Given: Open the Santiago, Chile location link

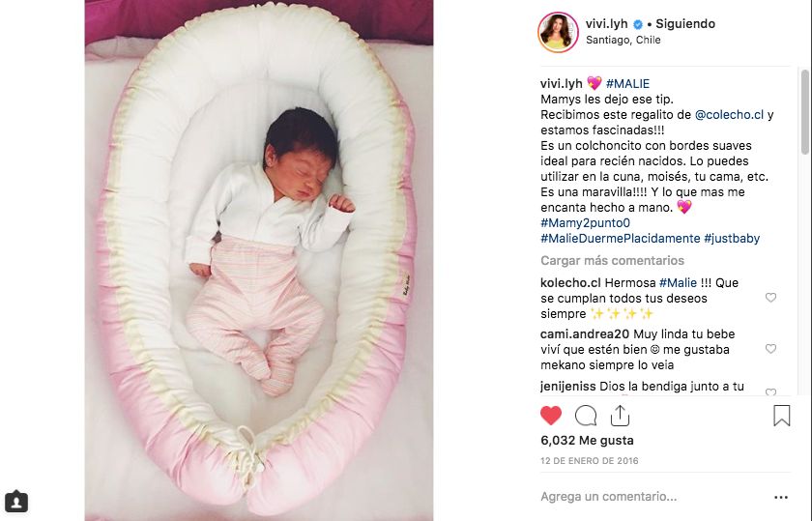Looking at the screenshot, I should [623, 40].
